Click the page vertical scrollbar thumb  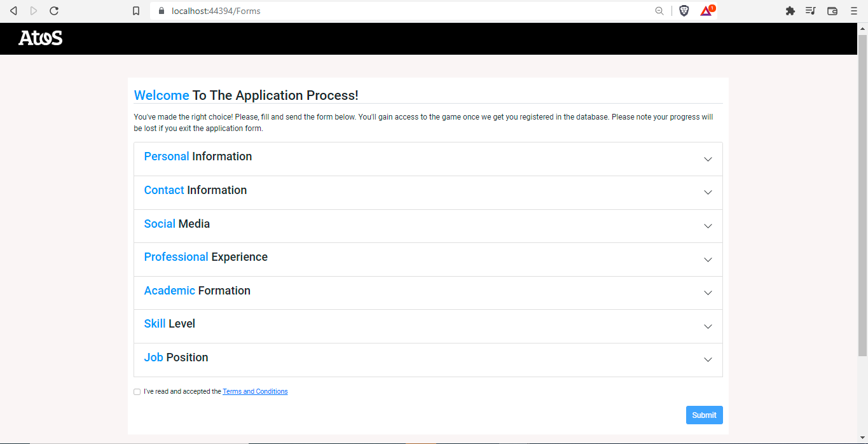click(862, 194)
